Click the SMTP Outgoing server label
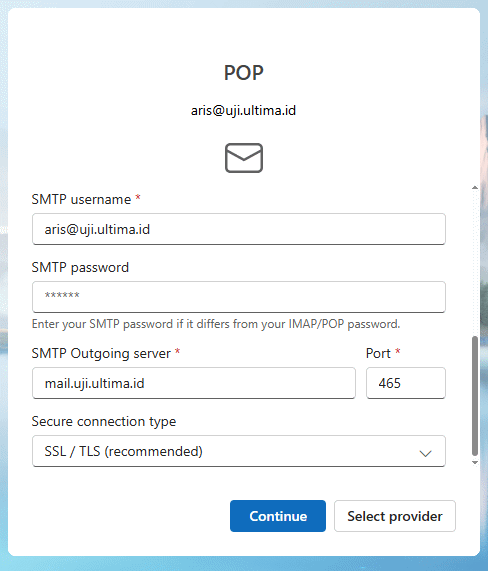488x571 pixels. tap(101, 353)
